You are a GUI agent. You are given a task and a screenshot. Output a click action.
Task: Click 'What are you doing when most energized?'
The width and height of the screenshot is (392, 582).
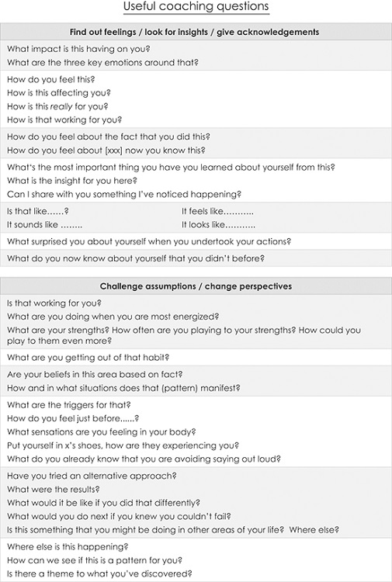click(x=113, y=317)
